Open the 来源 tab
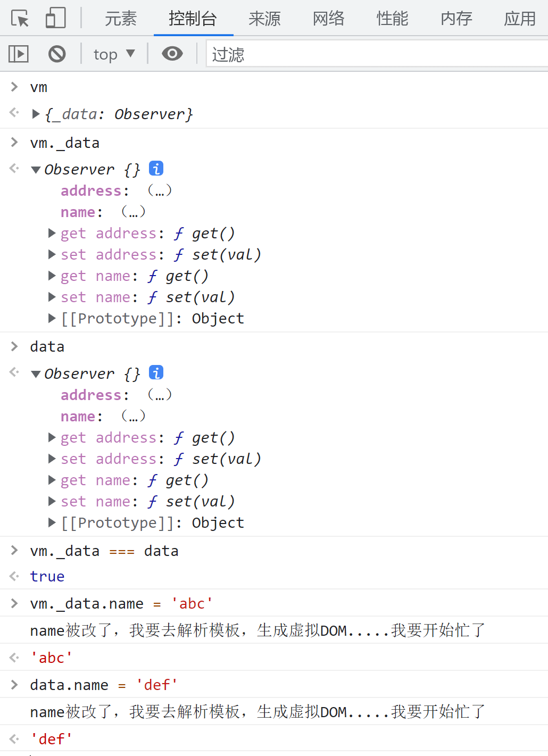This screenshot has width=548, height=756. (264, 19)
